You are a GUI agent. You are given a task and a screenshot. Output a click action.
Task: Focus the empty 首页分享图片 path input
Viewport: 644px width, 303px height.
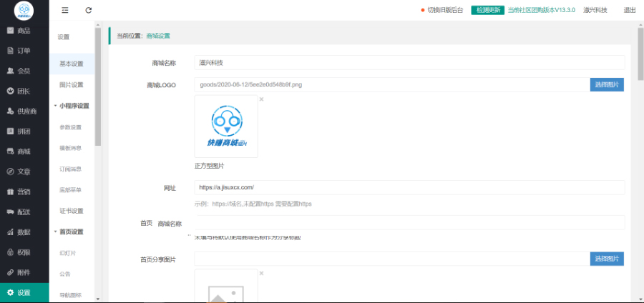(392, 259)
